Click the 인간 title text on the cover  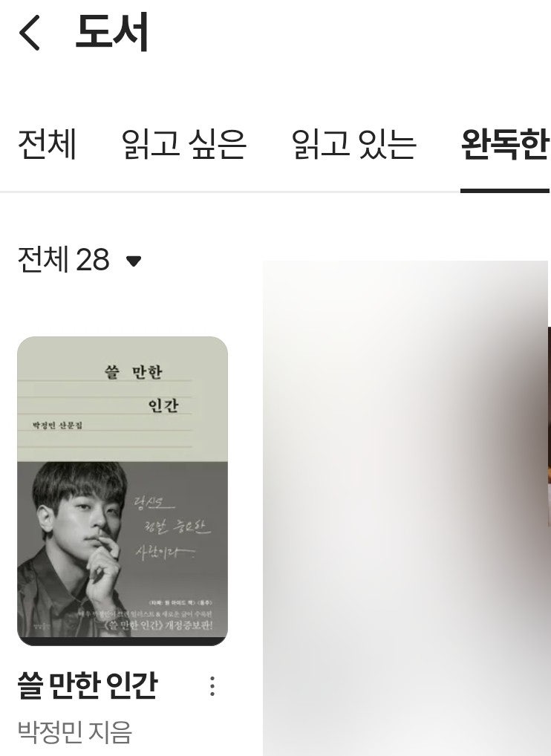pos(163,405)
